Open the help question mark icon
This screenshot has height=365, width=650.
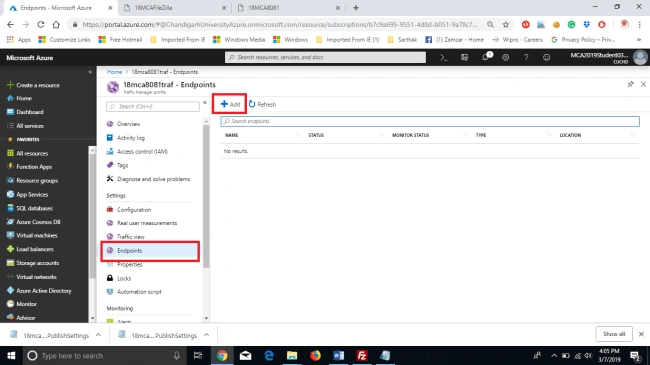point(526,58)
